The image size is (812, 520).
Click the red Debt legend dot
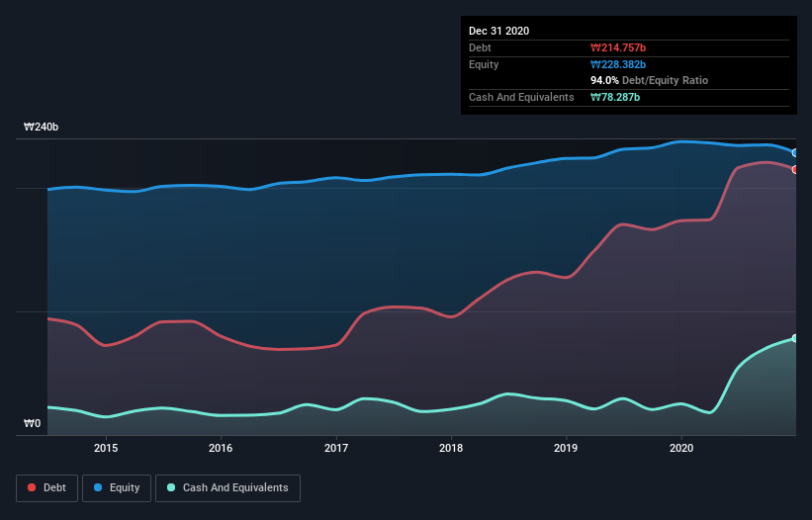[x=32, y=488]
